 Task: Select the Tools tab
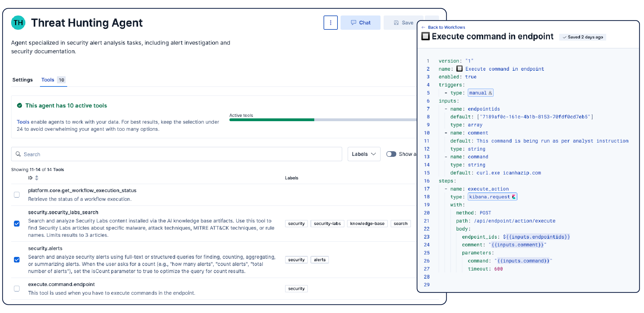(x=48, y=80)
